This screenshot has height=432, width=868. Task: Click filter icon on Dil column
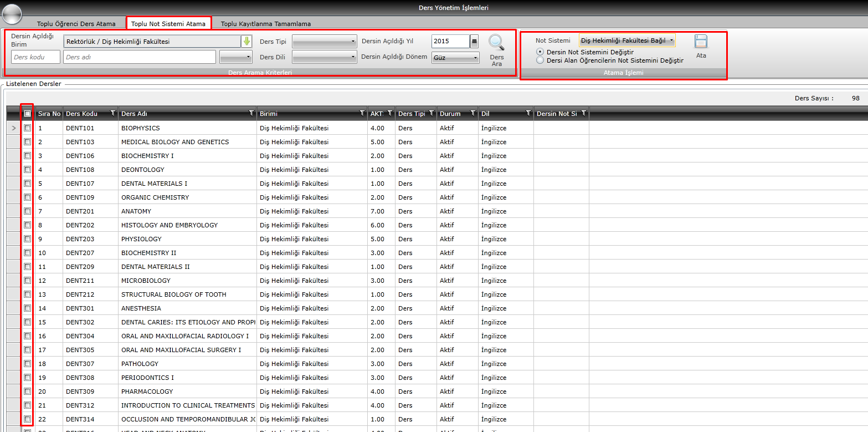pyautogui.click(x=528, y=113)
